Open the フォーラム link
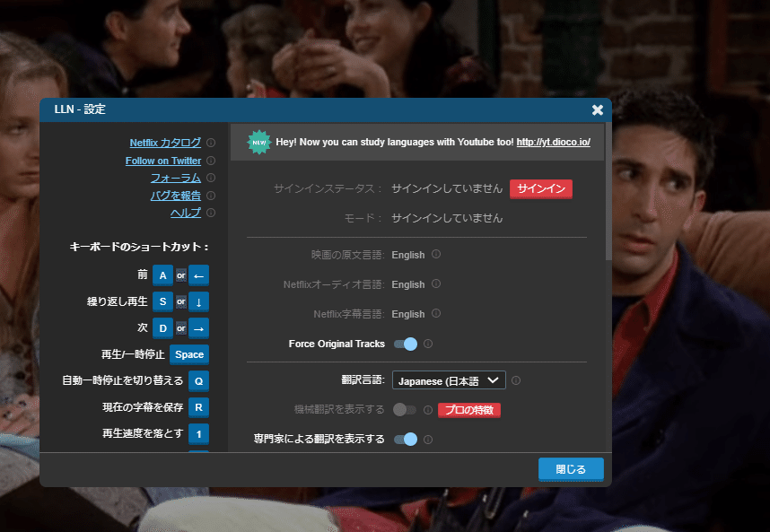The height and width of the screenshot is (532, 770). point(177,178)
